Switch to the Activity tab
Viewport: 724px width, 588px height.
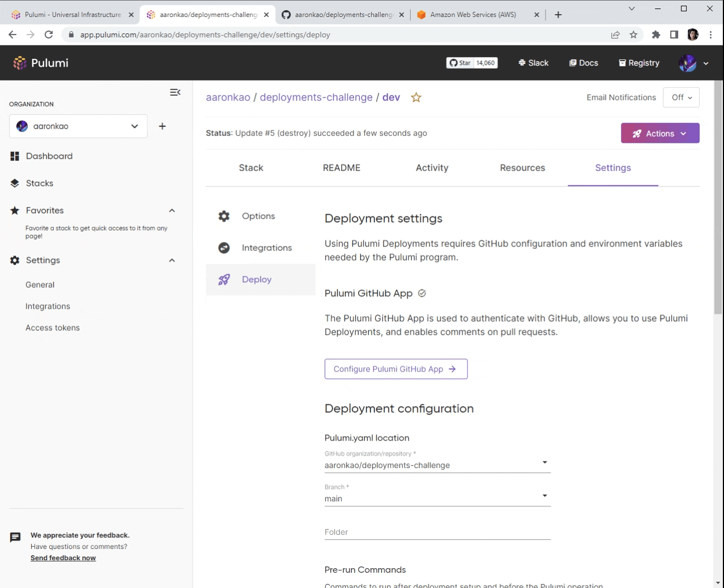tap(432, 168)
